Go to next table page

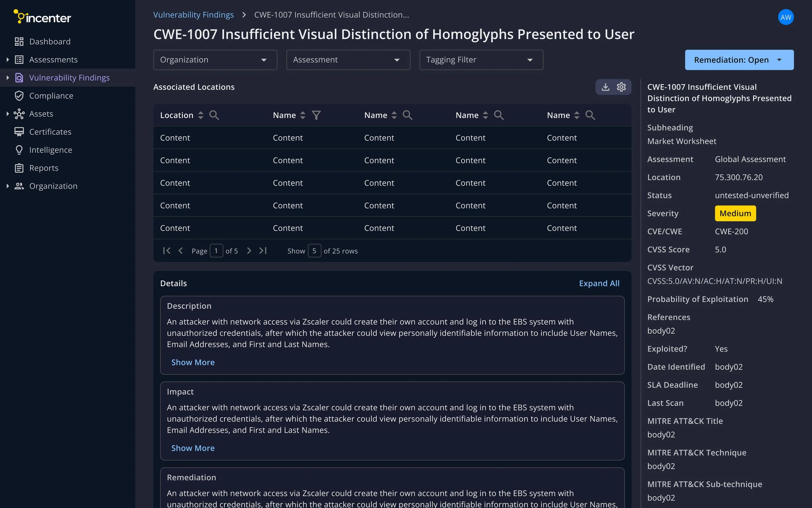249,251
